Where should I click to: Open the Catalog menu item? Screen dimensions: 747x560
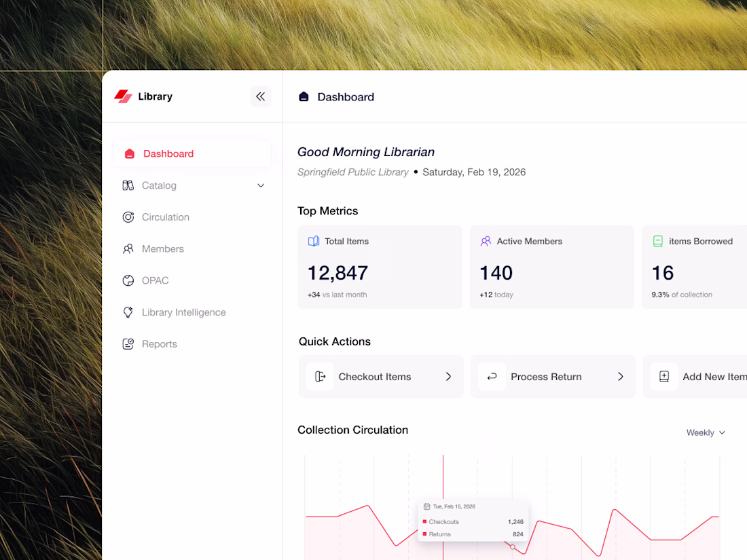192,185
